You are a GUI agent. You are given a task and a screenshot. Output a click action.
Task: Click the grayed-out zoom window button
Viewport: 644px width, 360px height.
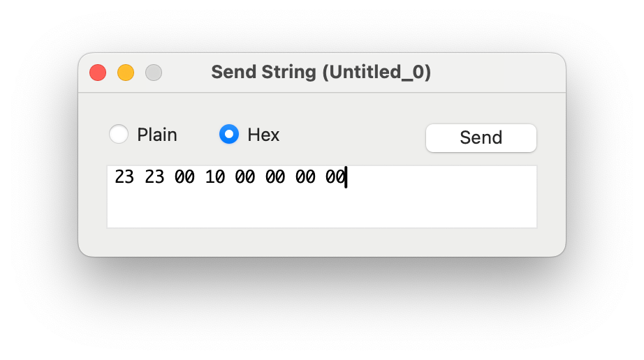coord(154,73)
